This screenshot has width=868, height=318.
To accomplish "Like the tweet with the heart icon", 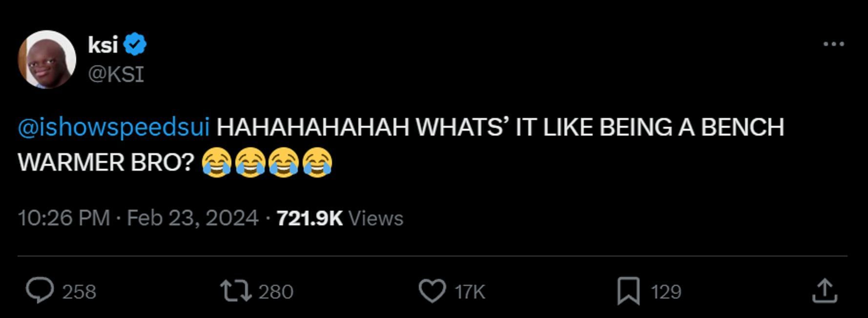I will tap(432, 291).
